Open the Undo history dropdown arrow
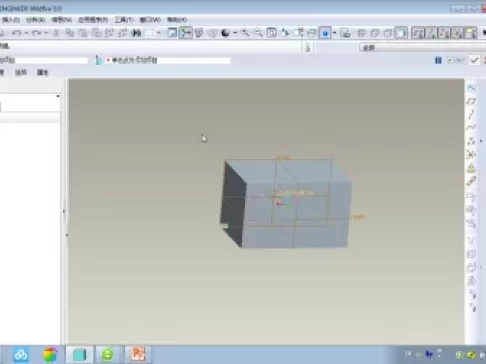Viewport: 486px width, 364px height. pos(26,33)
